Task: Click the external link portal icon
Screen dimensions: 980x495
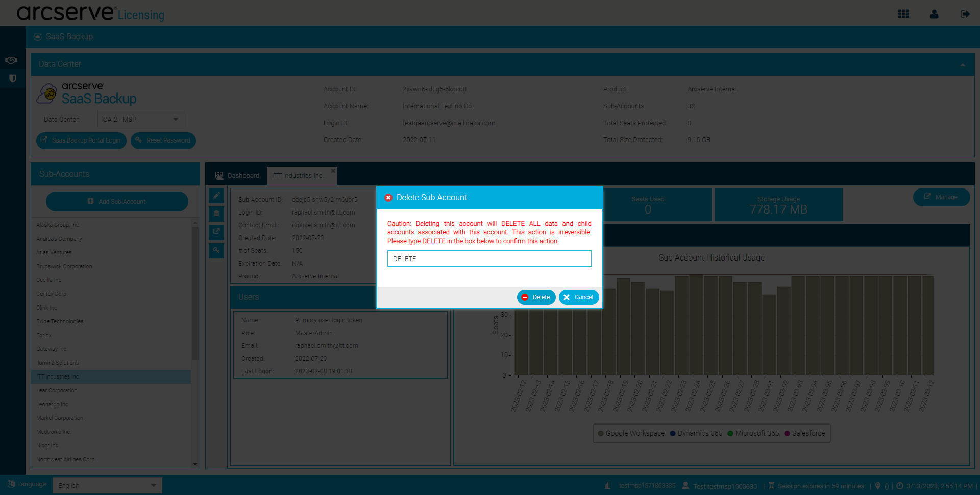Action: coord(216,232)
